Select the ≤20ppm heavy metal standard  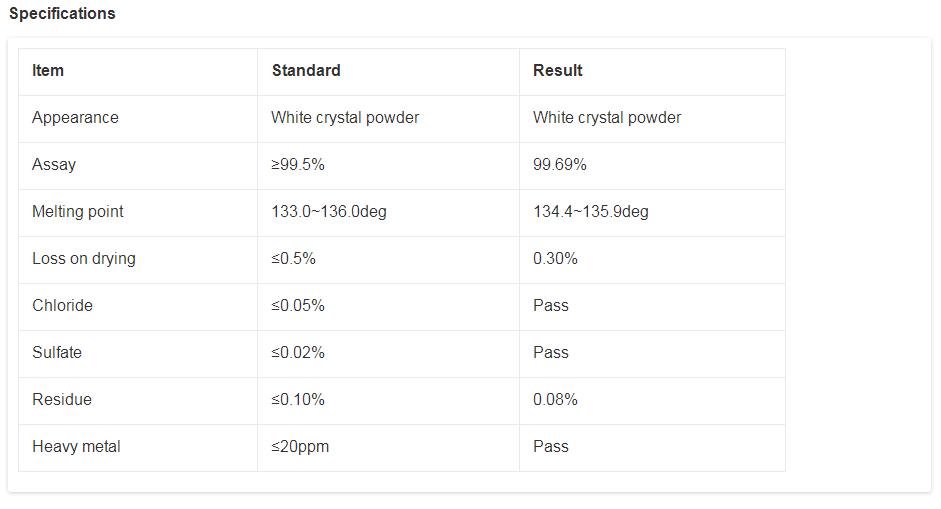pyautogui.click(x=300, y=447)
